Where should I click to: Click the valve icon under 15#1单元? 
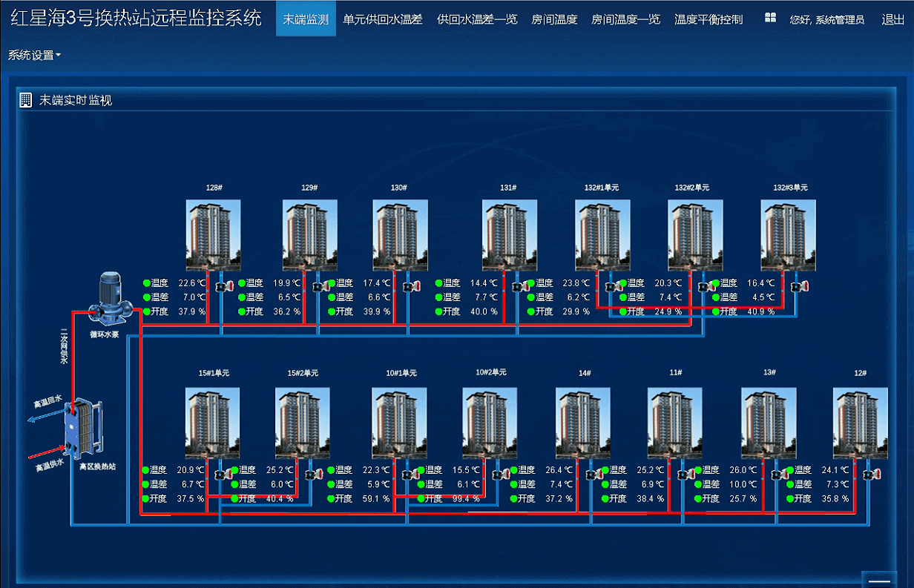(223, 474)
